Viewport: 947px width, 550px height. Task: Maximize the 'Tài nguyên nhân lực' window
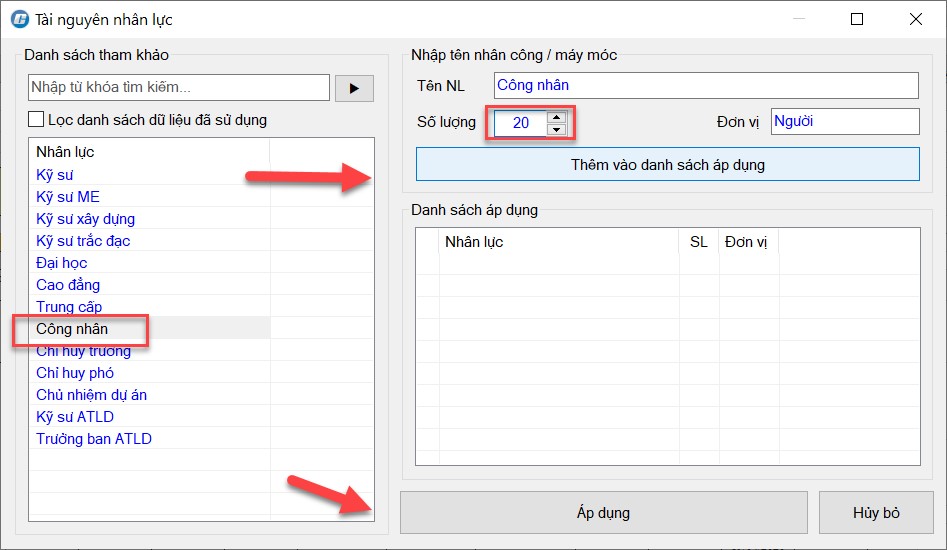857,20
